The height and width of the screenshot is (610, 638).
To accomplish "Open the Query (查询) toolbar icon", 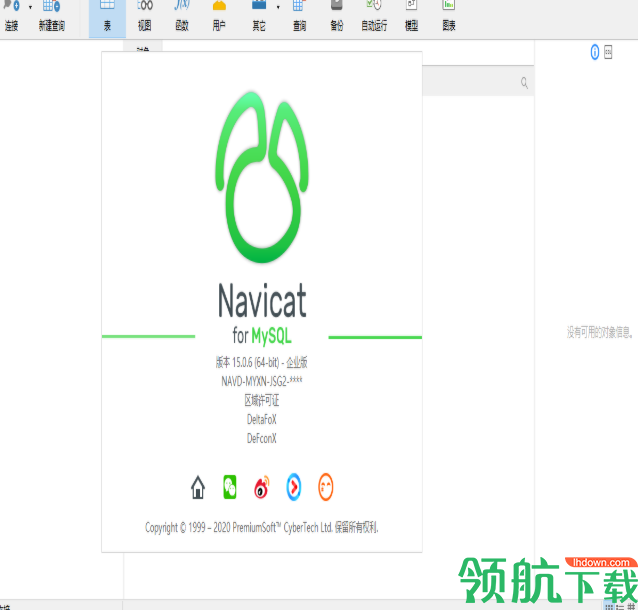I will point(299,16).
